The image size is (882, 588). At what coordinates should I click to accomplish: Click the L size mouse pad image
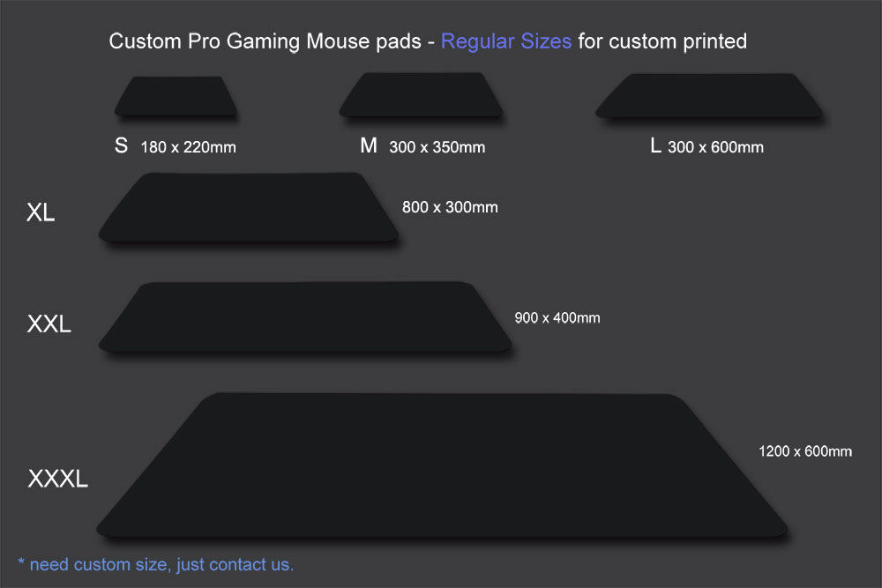709,95
